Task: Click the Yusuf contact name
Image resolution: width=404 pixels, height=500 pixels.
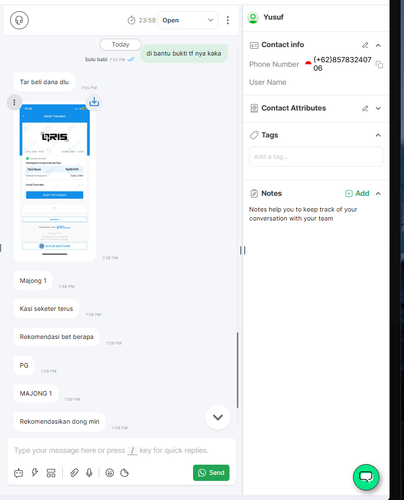Action: [x=273, y=17]
